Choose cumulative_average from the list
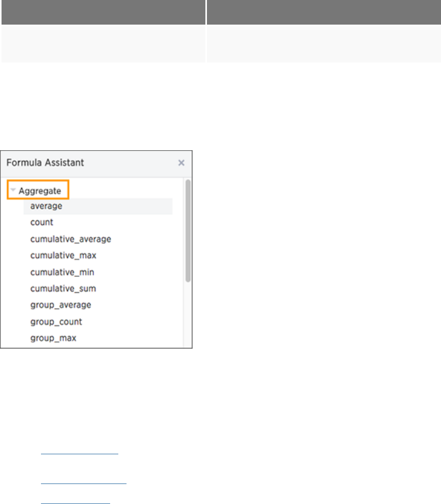Screen dimensions: 441x504 tap(71, 239)
